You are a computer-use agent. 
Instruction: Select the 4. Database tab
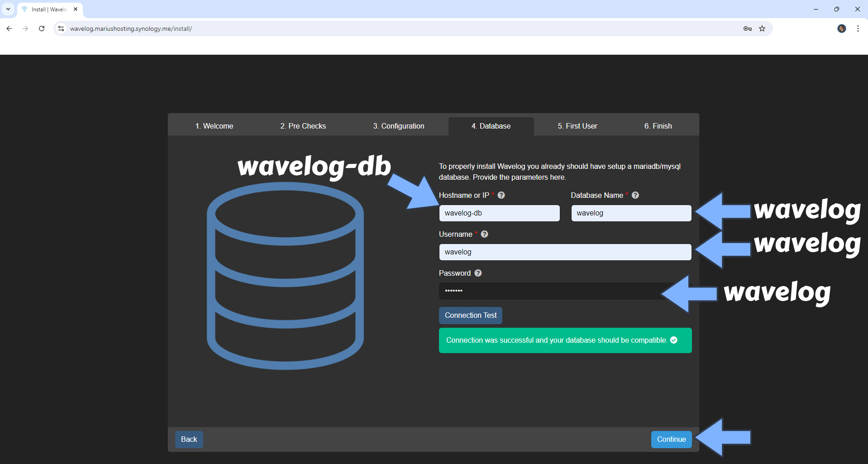(x=491, y=126)
